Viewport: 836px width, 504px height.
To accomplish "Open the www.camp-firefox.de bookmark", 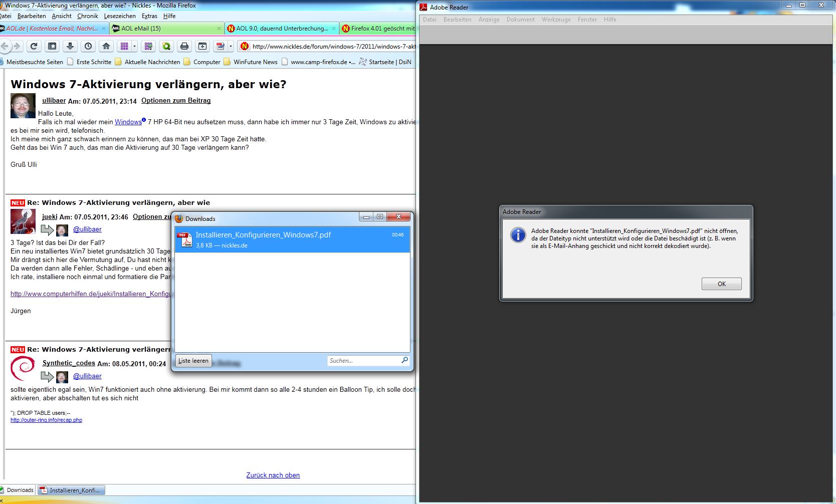I will pos(319,62).
